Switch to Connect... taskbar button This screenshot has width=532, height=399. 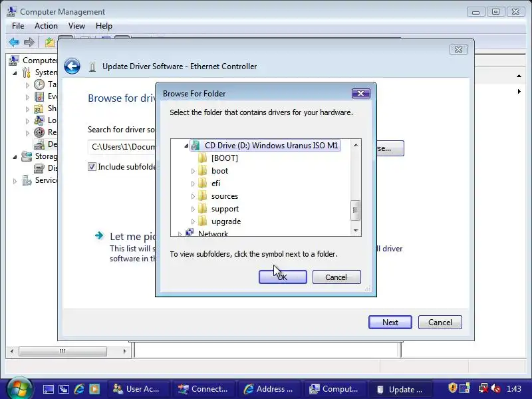tap(203, 389)
